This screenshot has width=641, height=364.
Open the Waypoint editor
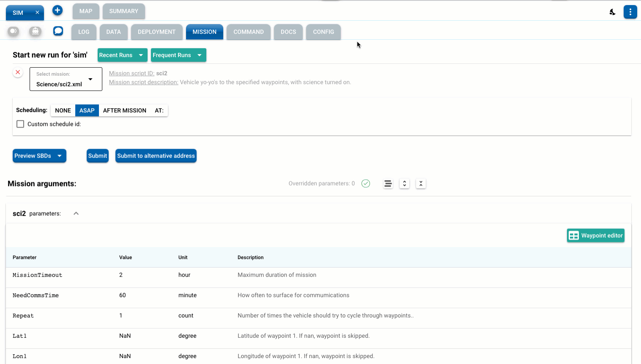click(x=595, y=235)
